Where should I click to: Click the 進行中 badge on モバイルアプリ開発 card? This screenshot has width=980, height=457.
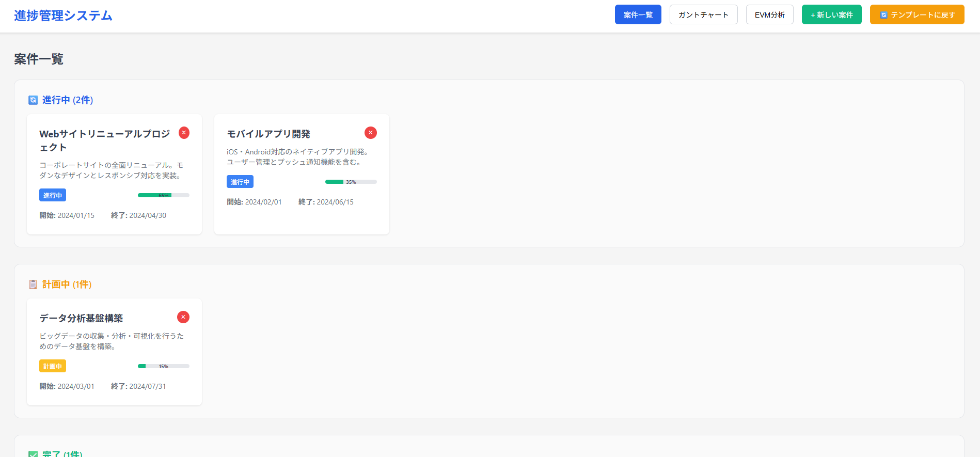[240, 182]
